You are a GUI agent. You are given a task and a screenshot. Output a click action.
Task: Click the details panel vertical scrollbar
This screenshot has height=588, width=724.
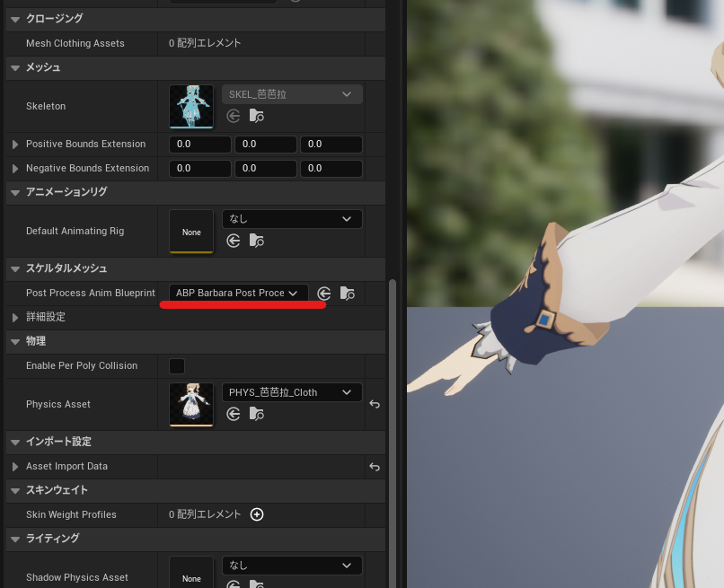pos(393,433)
